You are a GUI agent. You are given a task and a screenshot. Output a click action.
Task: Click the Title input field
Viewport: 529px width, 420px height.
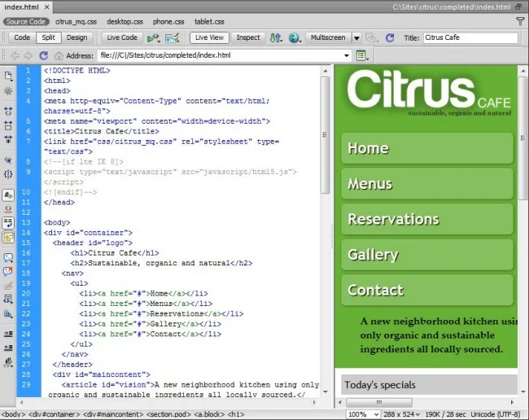tap(470, 37)
